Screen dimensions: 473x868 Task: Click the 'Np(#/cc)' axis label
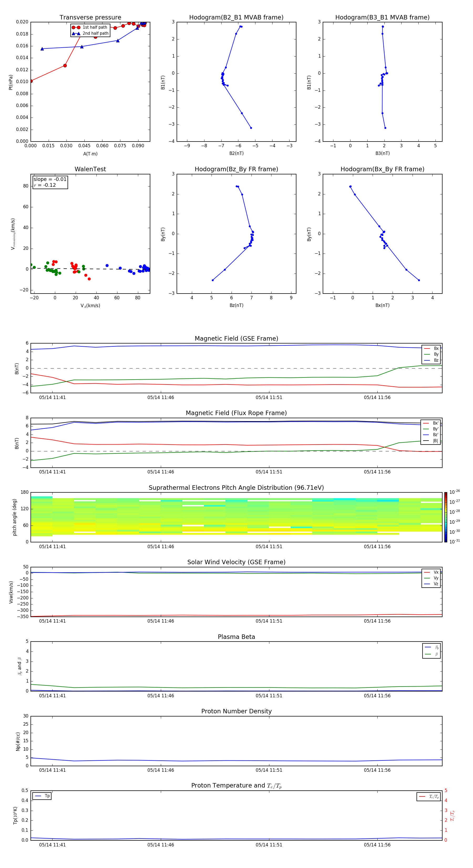18,741
